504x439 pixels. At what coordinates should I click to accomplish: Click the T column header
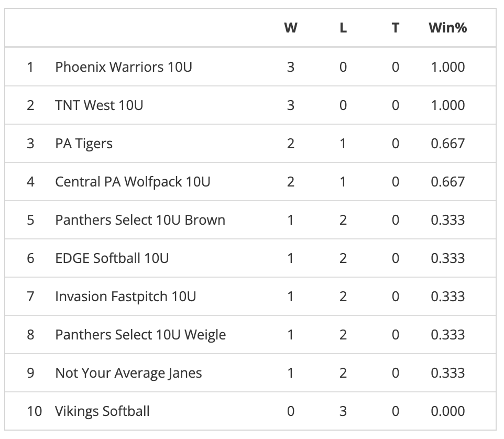[395, 28]
